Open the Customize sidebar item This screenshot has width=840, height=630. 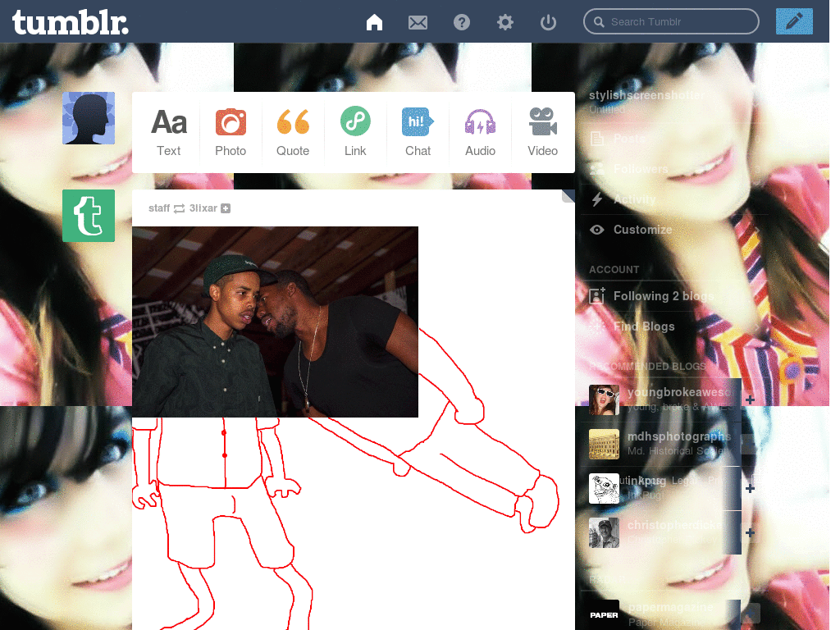pos(674,230)
